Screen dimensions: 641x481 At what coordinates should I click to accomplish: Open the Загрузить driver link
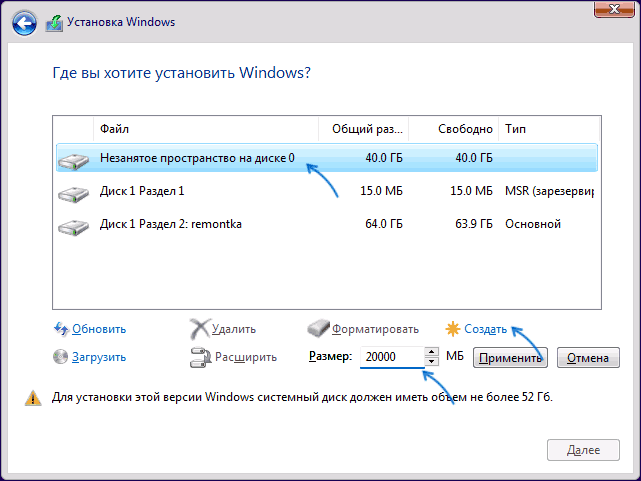(x=99, y=357)
